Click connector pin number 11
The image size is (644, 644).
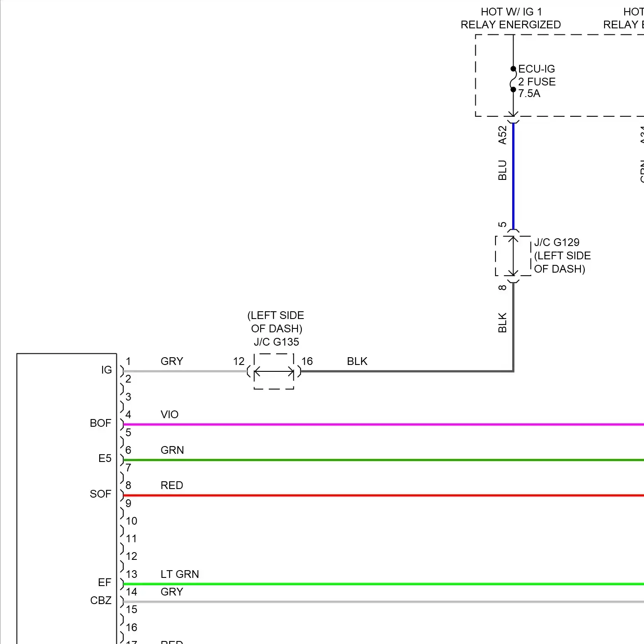131,538
